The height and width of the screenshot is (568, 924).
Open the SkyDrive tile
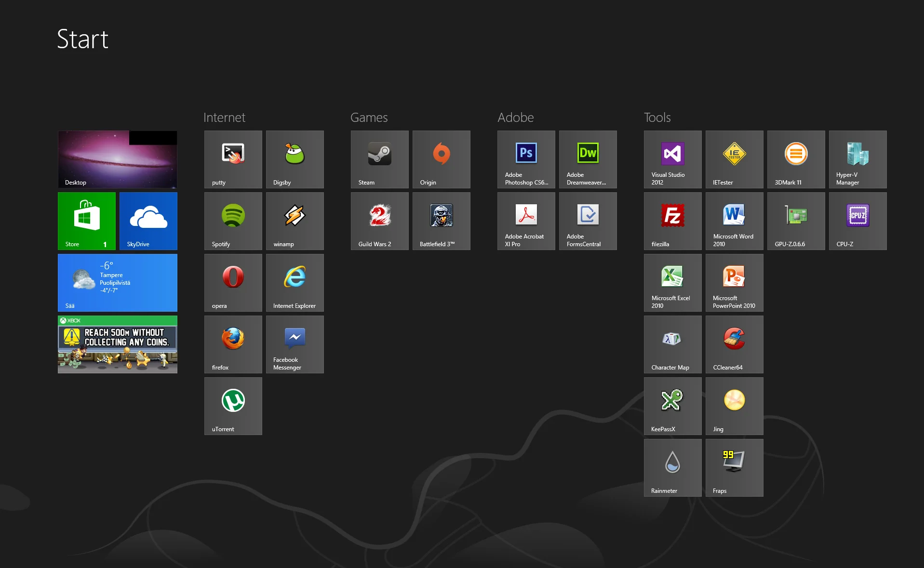(148, 221)
